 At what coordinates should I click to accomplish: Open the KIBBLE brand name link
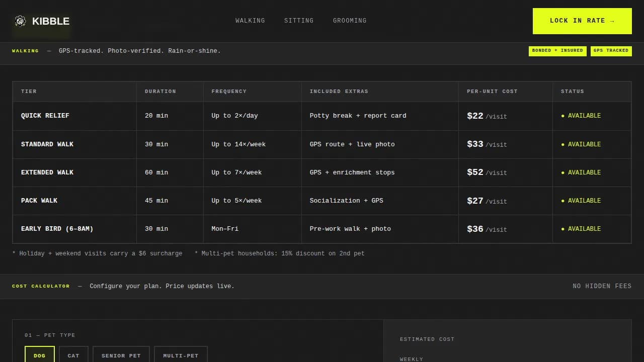click(x=51, y=21)
